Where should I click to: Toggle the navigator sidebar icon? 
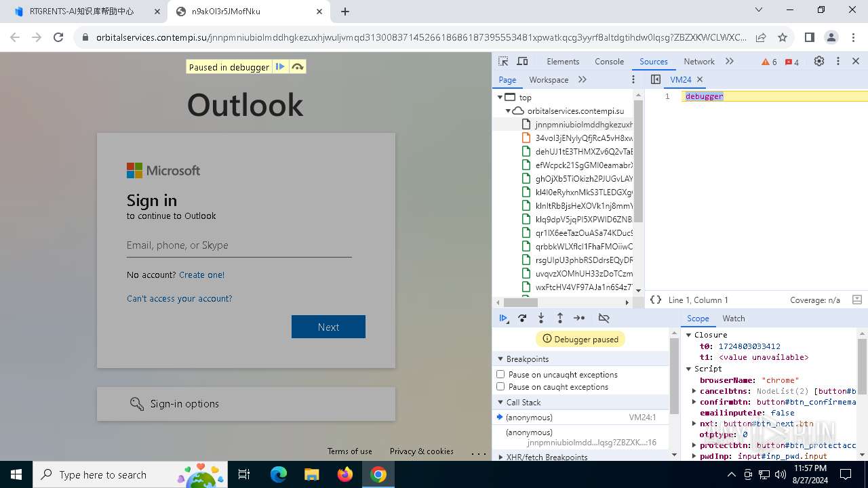click(655, 79)
